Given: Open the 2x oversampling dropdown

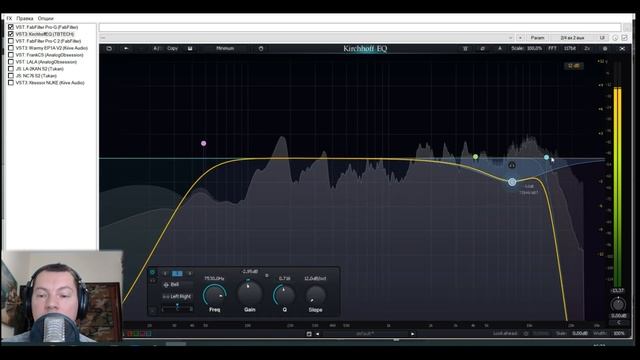Looking at the screenshot, I should pyautogui.click(x=587, y=48).
